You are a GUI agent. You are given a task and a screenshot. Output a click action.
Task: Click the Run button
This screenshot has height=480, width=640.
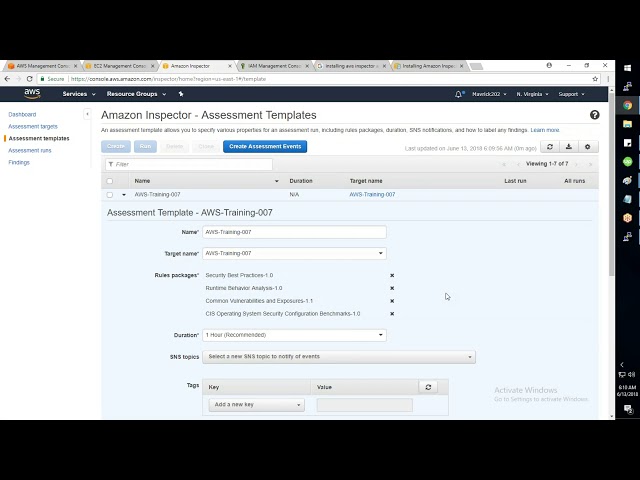[x=145, y=147]
